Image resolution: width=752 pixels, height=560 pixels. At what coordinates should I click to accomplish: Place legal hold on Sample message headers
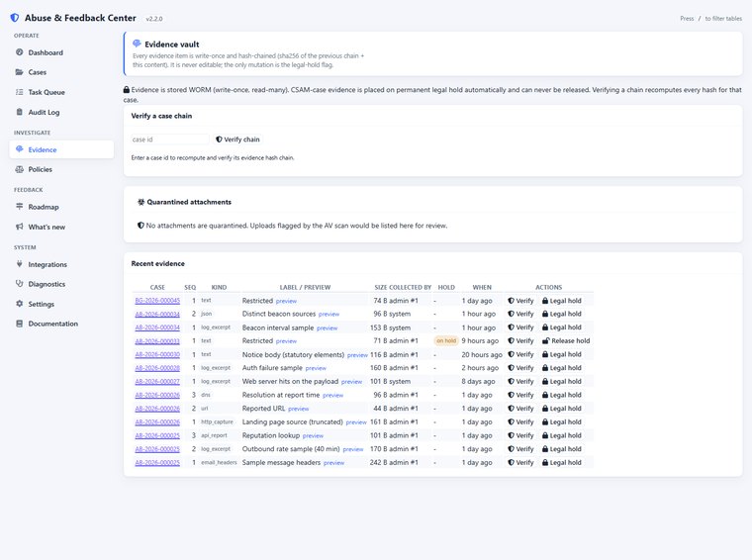click(x=562, y=463)
